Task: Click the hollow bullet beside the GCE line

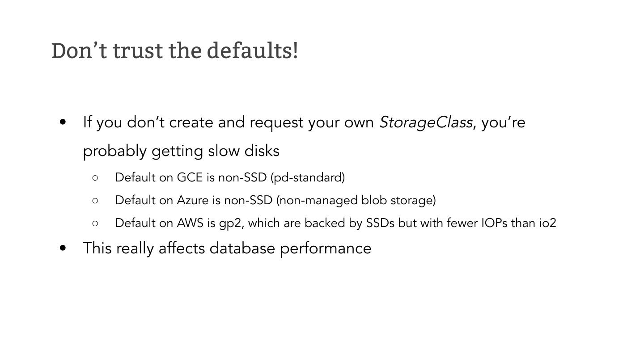Action: click(95, 178)
